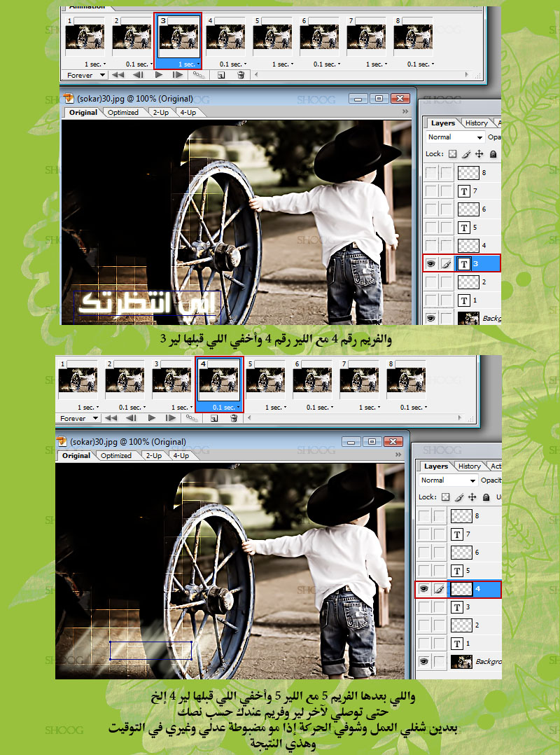
Task: Click lock transparent pixels icon in the lower Layers panel
Action: pos(446,497)
